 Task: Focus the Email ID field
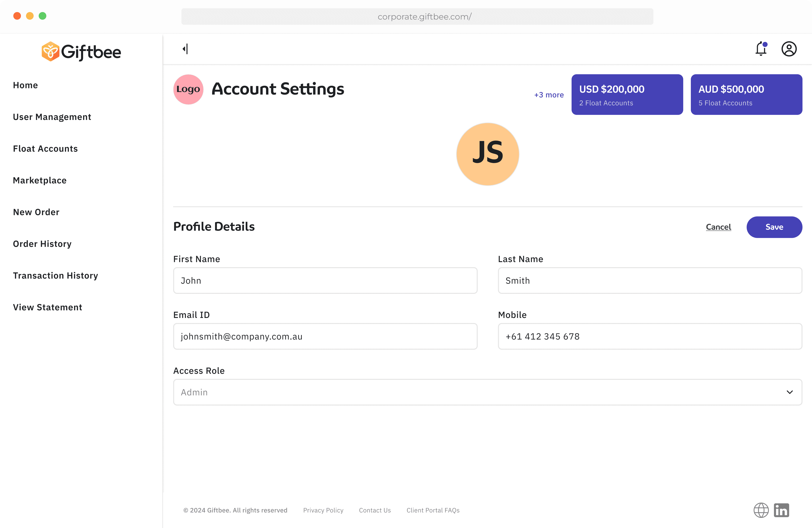pyautogui.click(x=325, y=337)
